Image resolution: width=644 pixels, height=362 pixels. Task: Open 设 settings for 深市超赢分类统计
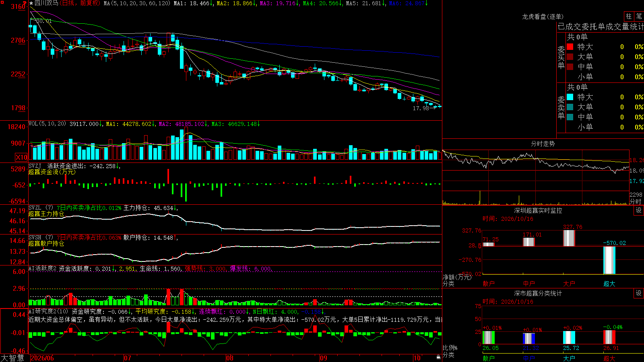[x=639, y=293]
